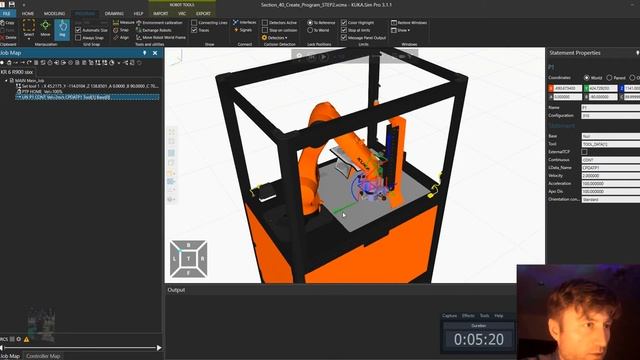Screen dimensions: 640x360
Task: Enable Detectors Active checkbox
Action: point(265,23)
